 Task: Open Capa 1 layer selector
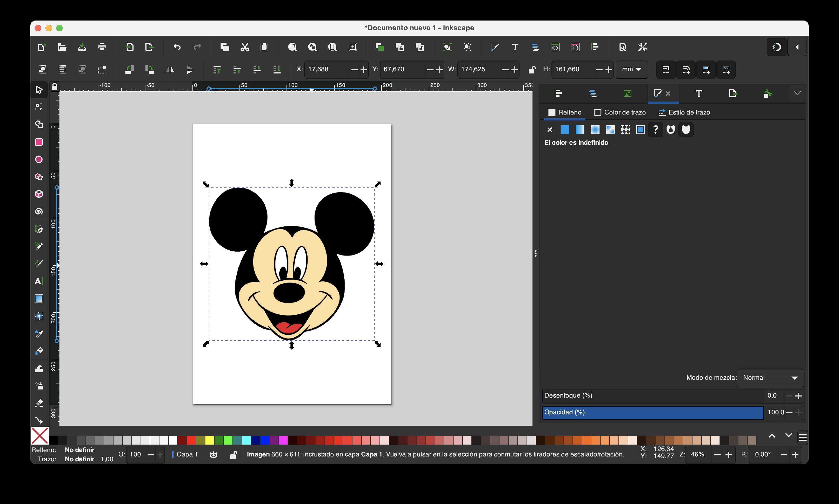click(185, 454)
